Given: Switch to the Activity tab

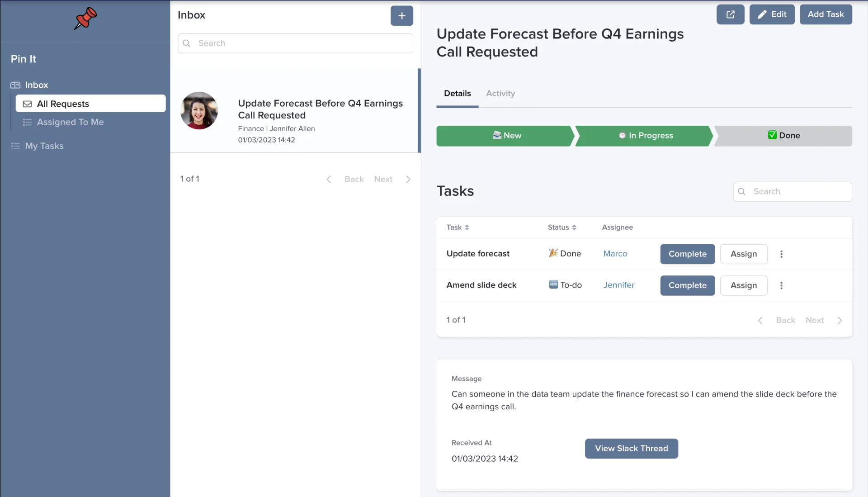Looking at the screenshot, I should coord(500,94).
